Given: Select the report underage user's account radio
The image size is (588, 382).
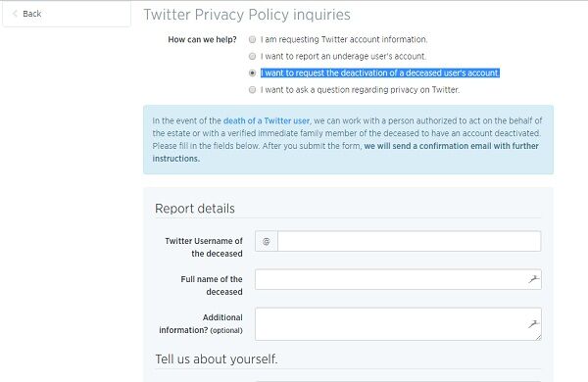Looking at the screenshot, I should click(253, 56).
